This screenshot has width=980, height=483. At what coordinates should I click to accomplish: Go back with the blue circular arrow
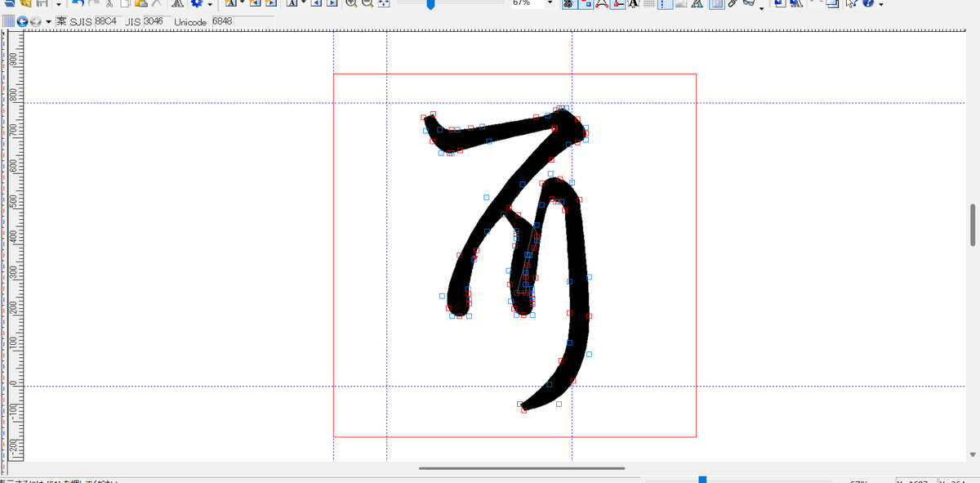click(x=22, y=20)
